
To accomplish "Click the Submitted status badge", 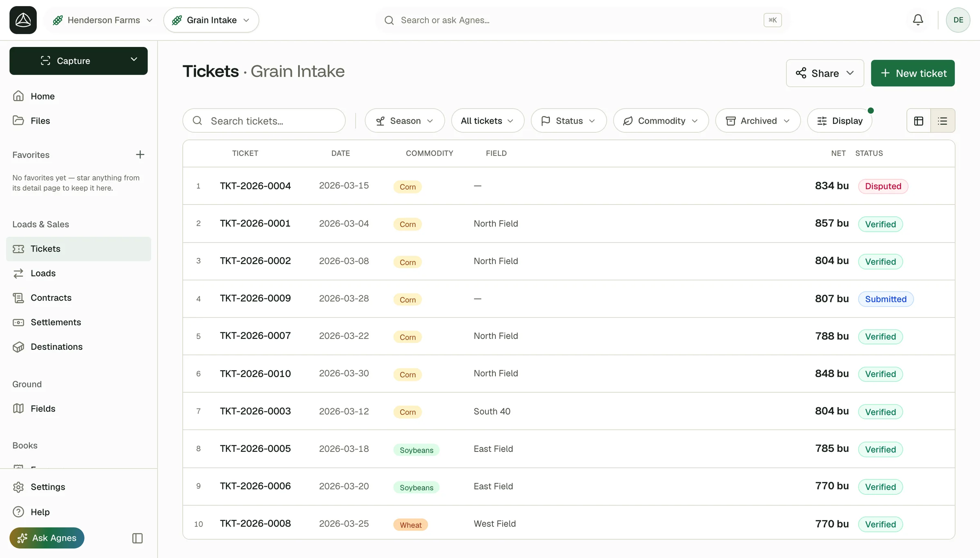I will pos(886,299).
